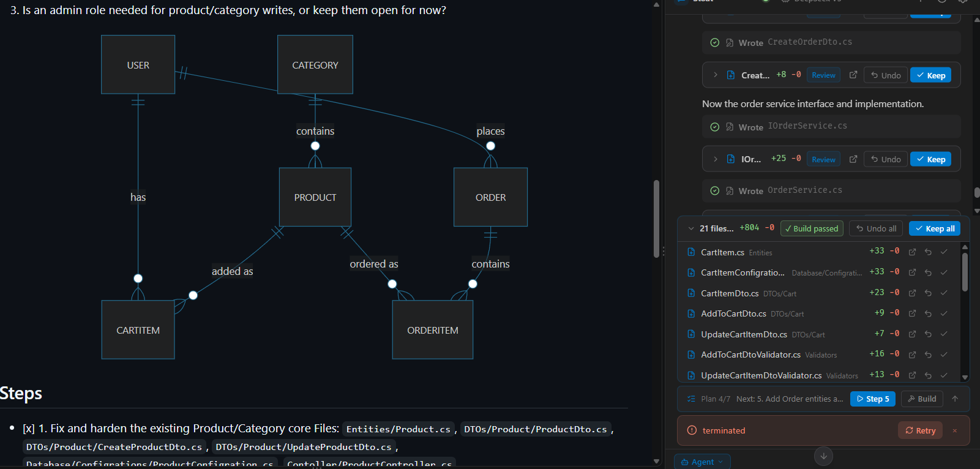
Task: Click Keep all for 21 files
Action: click(935, 228)
